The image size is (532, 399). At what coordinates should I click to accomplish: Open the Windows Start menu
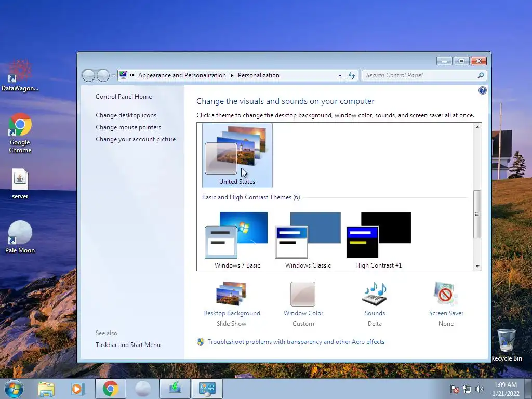tap(14, 389)
